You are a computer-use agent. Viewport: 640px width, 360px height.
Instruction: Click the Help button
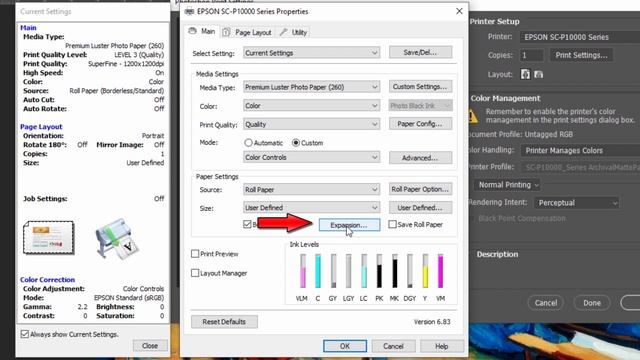click(x=442, y=346)
